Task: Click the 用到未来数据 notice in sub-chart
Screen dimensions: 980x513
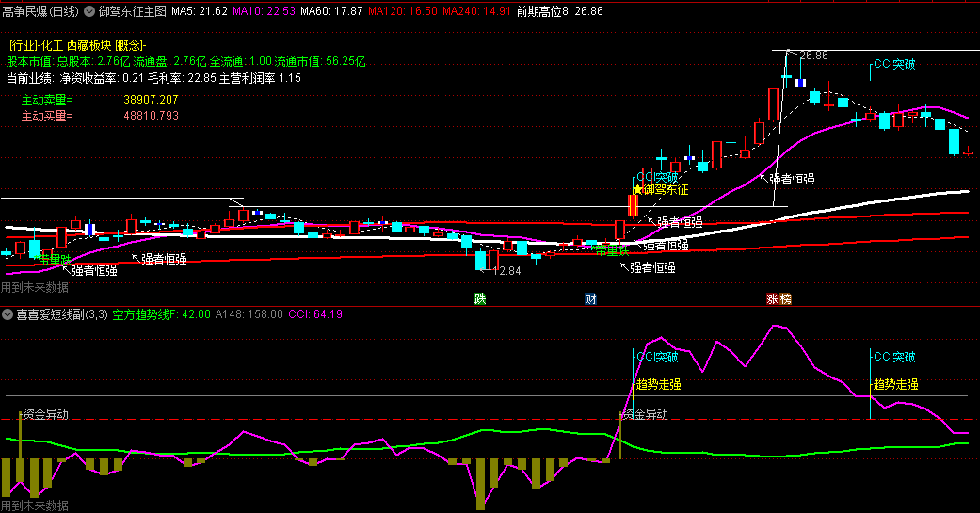Action: pos(35,505)
